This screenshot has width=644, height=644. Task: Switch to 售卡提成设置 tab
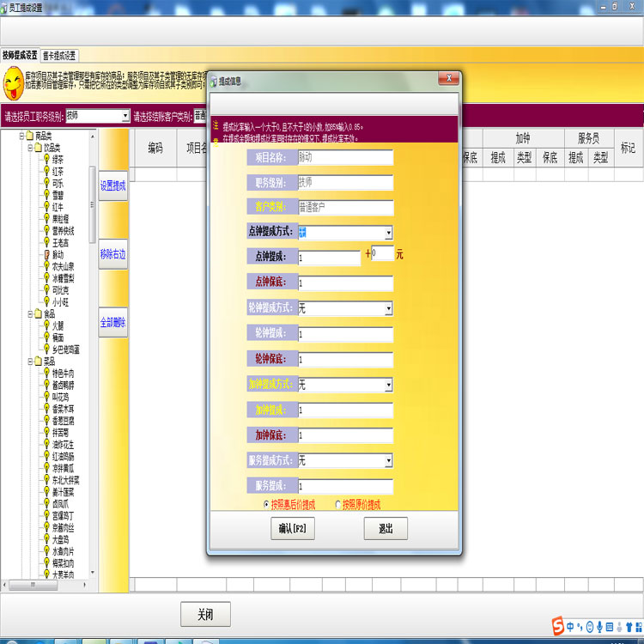coord(59,56)
